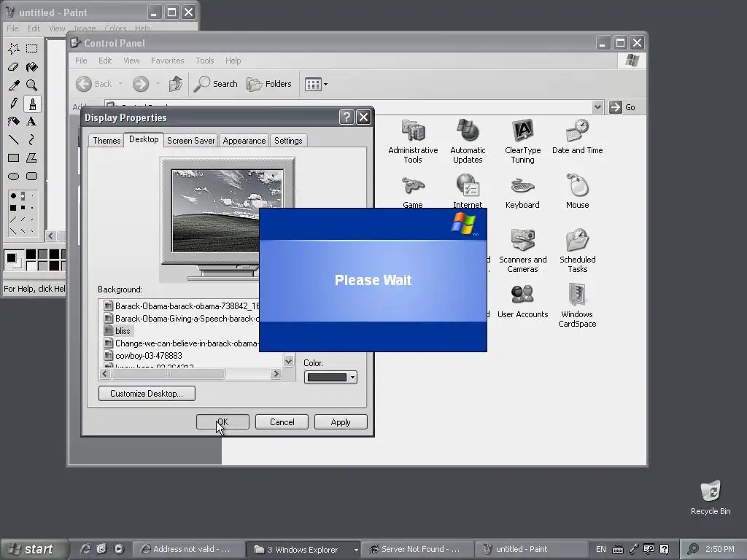Viewport: 747px width, 560px height.
Task: Expand Windows Explorer taskbar group arrow
Action: pyautogui.click(x=356, y=550)
